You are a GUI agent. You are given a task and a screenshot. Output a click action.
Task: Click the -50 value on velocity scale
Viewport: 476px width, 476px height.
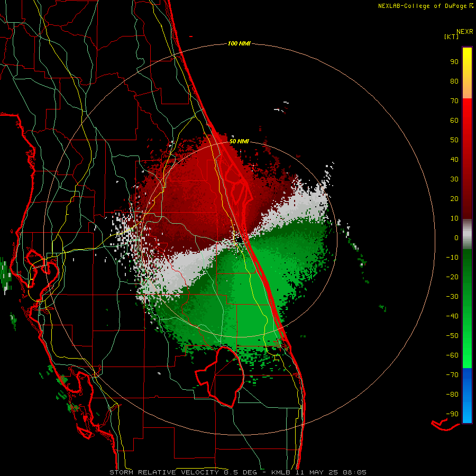coord(452,336)
